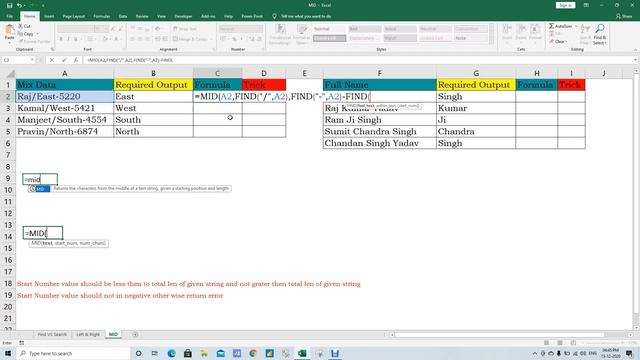Open the Paste options dropdown

(9, 42)
